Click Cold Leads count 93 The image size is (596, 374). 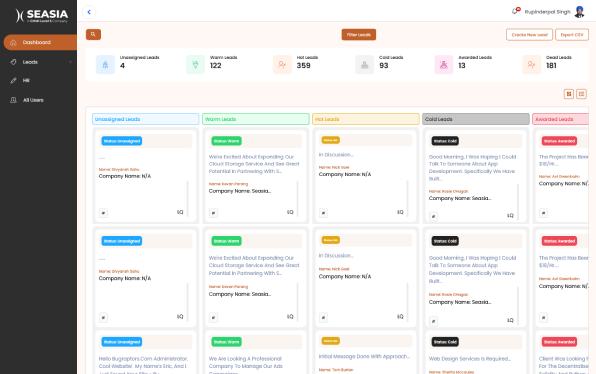point(384,66)
